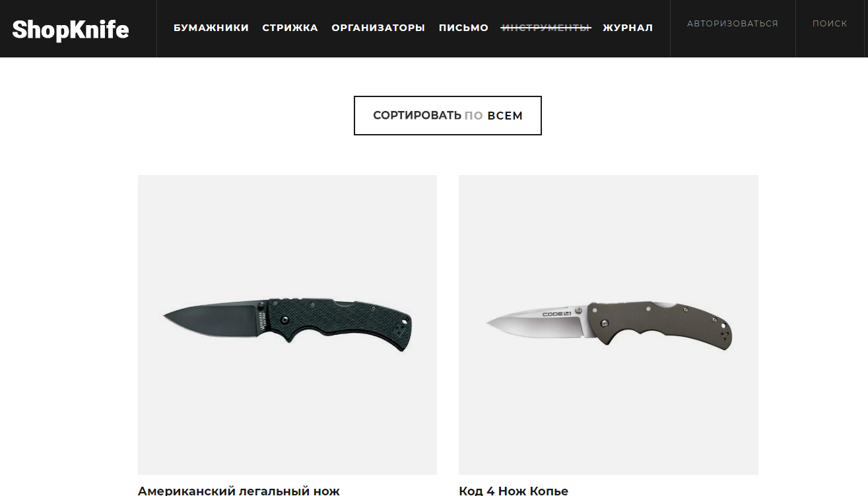Open ПОИСК search in the header

click(x=830, y=24)
